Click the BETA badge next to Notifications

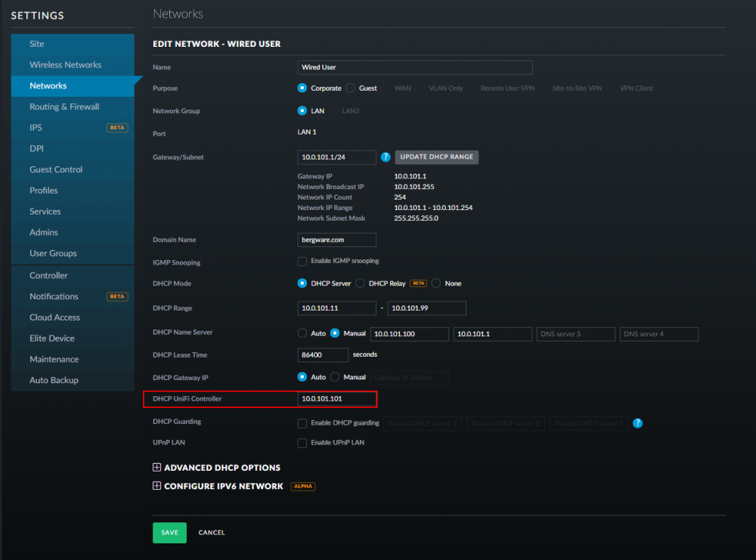(117, 296)
